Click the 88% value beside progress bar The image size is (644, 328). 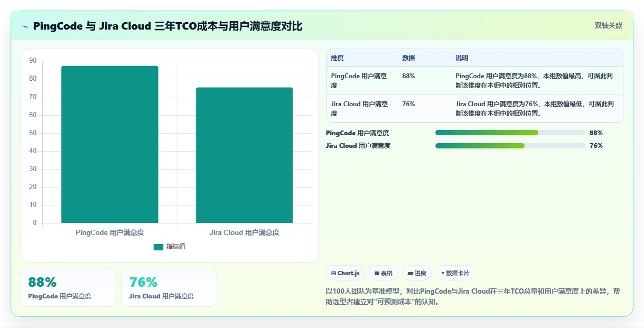coord(596,133)
